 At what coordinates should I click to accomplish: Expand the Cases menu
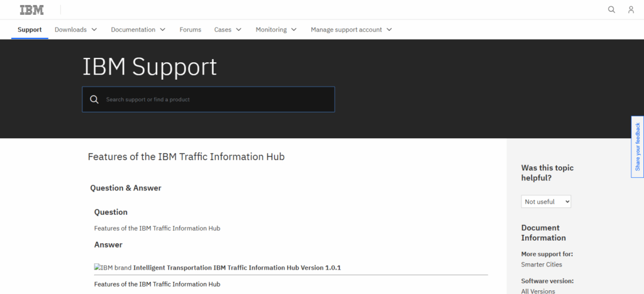click(228, 30)
